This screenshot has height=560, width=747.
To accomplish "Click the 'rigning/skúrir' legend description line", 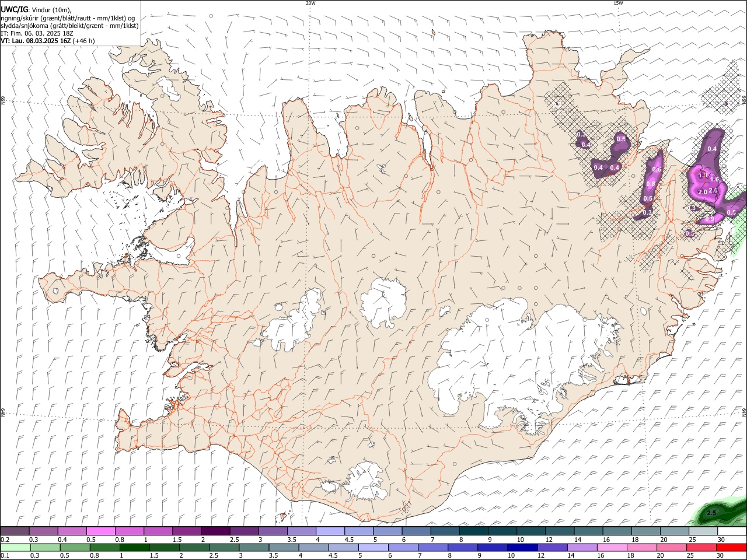I will point(68,17).
